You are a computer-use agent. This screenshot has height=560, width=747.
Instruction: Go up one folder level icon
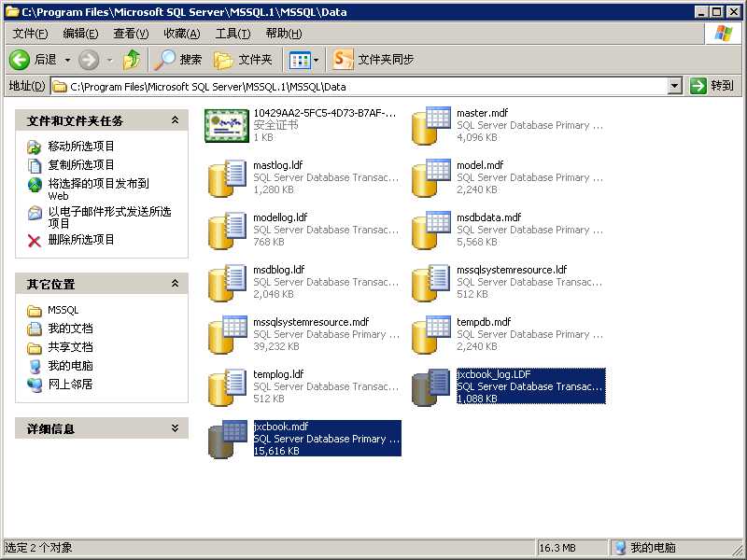pyautogui.click(x=132, y=60)
